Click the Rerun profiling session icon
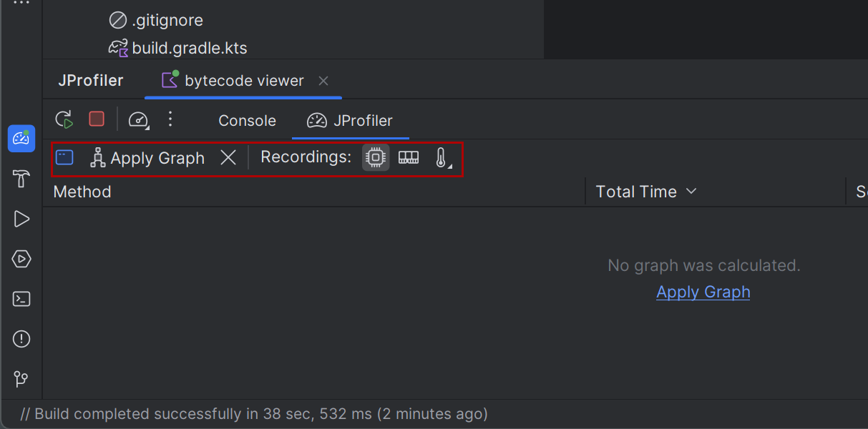The image size is (868, 429). click(x=64, y=119)
